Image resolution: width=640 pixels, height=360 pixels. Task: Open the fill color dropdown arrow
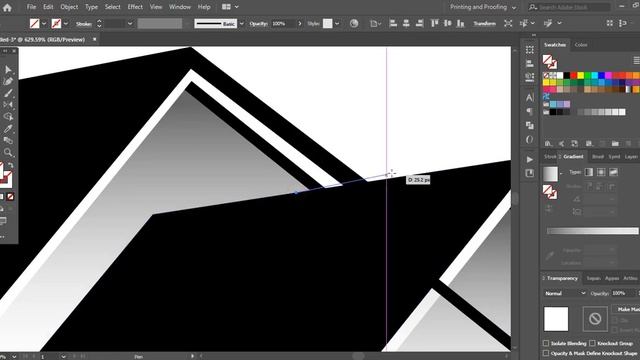(x=44, y=24)
